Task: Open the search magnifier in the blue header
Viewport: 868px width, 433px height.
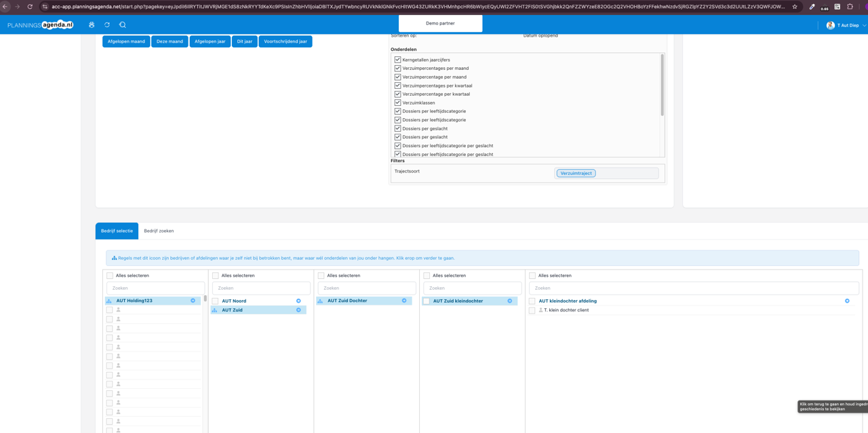Action: pyautogui.click(x=123, y=25)
